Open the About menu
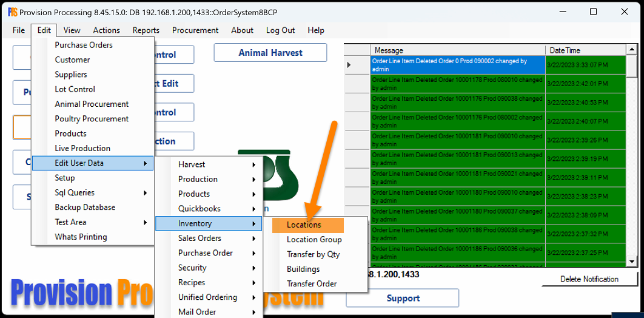Screen dimensions: 644x318 (x=242, y=30)
